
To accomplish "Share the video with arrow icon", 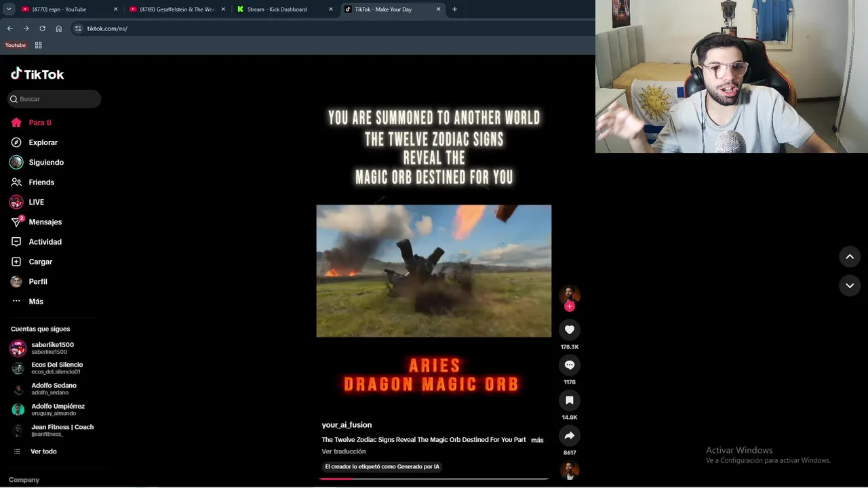I will [x=570, y=435].
